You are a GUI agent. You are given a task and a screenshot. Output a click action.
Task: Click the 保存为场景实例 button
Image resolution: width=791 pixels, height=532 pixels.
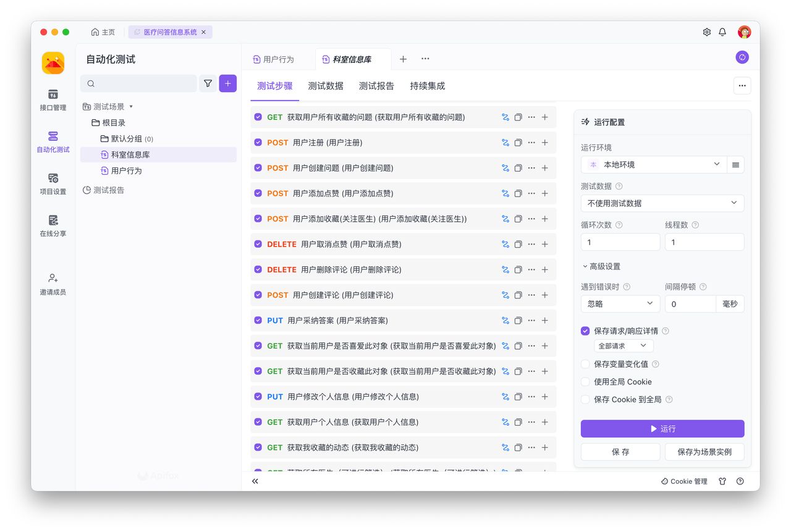[x=704, y=452]
